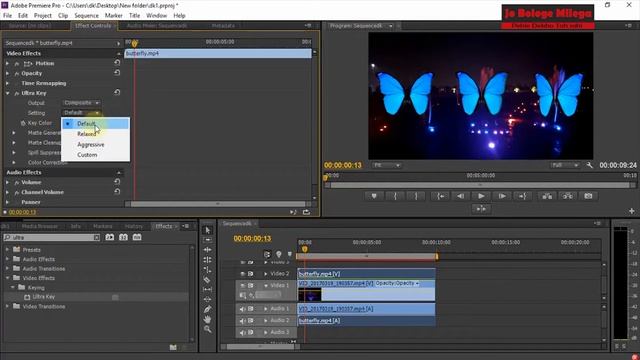The height and width of the screenshot is (360, 640).
Task: Add marker in Program monitor
Action: [374, 196]
